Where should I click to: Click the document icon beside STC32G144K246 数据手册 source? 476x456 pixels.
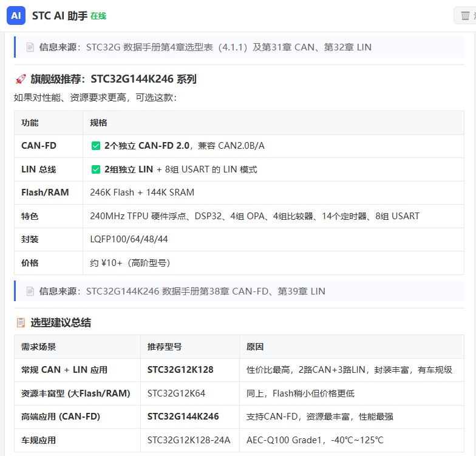pyautogui.click(x=30, y=291)
